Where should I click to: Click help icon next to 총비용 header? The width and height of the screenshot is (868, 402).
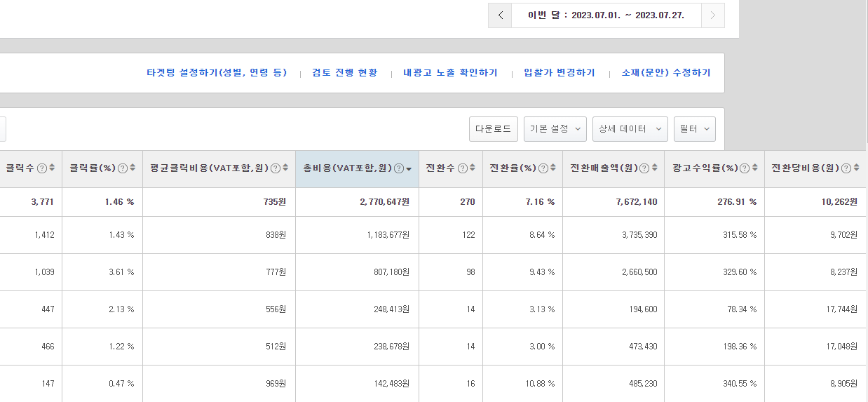pos(399,168)
